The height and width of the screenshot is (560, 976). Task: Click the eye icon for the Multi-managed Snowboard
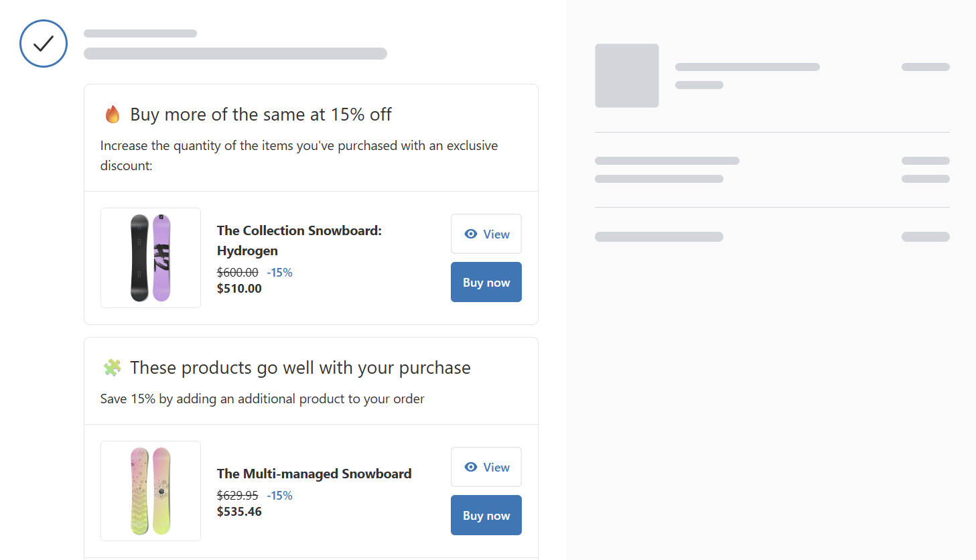[x=471, y=467]
